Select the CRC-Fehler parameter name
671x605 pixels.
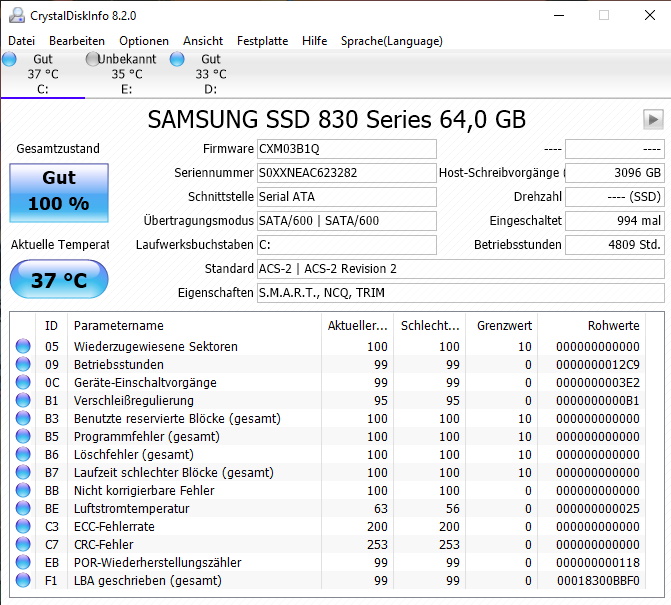[x=104, y=544]
